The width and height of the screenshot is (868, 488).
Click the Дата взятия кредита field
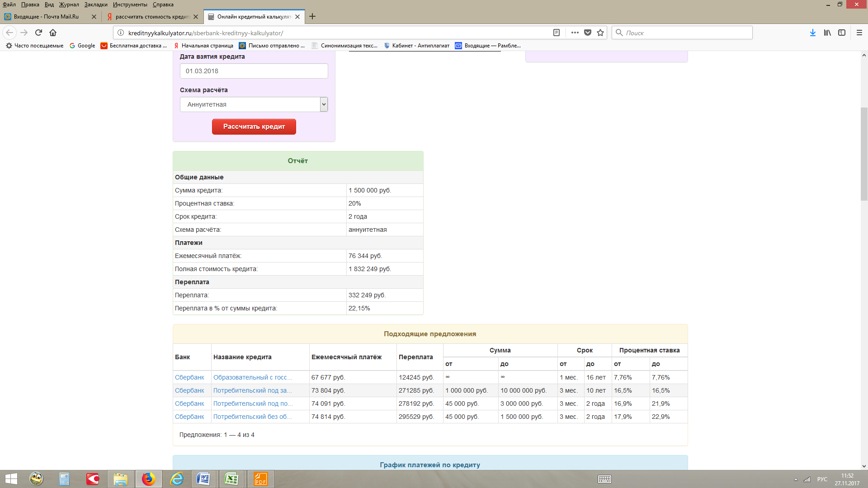[254, 71]
